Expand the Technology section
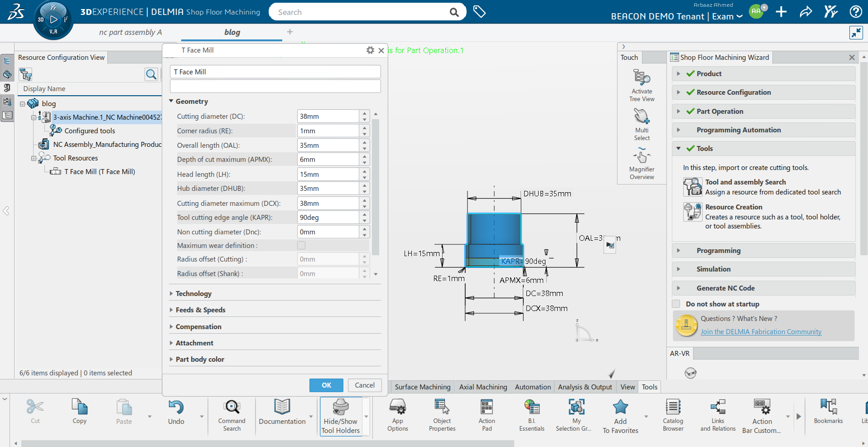The width and height of the screenshot is (868, 447). click(x=171, y=293)
